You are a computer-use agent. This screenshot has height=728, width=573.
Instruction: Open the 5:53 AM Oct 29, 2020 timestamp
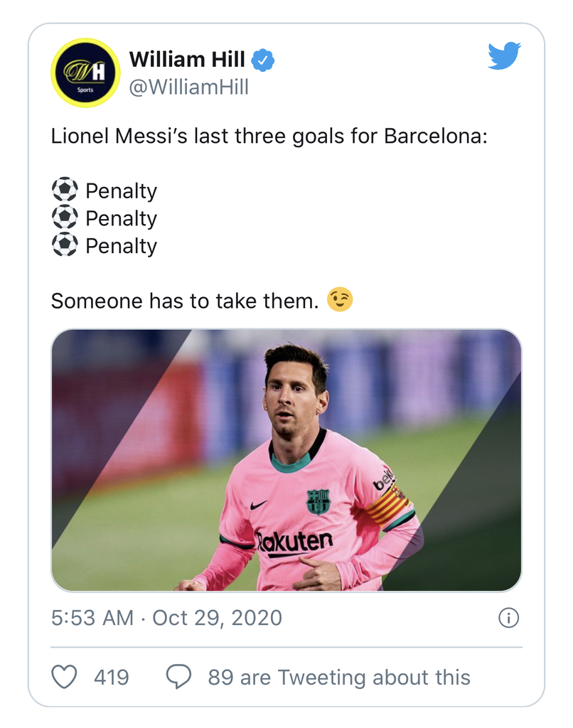click(x=166, y=618)
